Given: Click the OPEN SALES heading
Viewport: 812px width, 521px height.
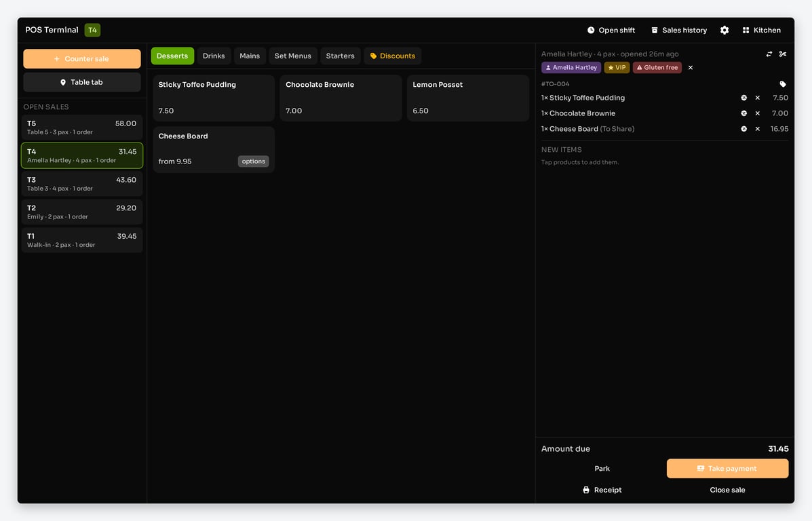Looking at the screenshot, I should tap(46, 107).
